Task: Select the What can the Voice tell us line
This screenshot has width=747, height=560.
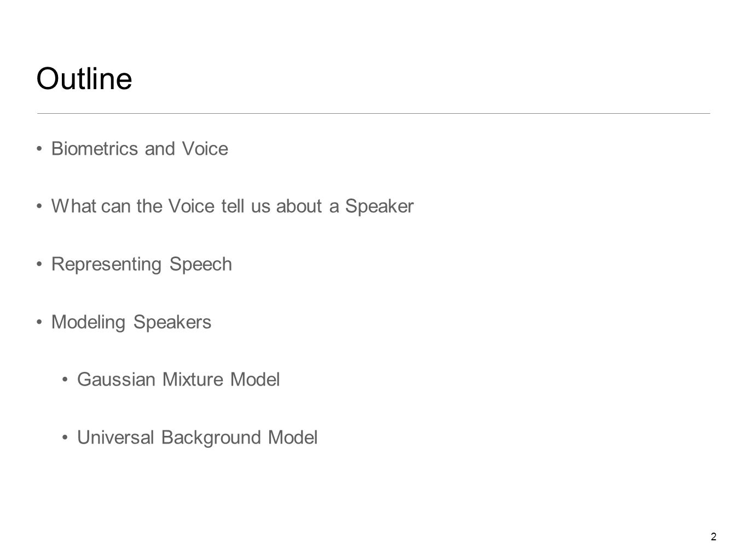Action: click(x=233, y=206)
